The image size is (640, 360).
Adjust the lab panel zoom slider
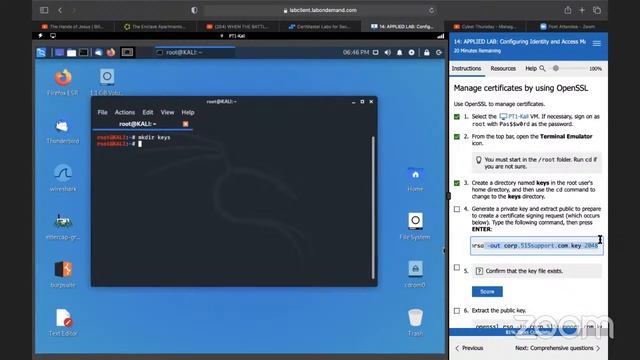click(x=556, y=68)
